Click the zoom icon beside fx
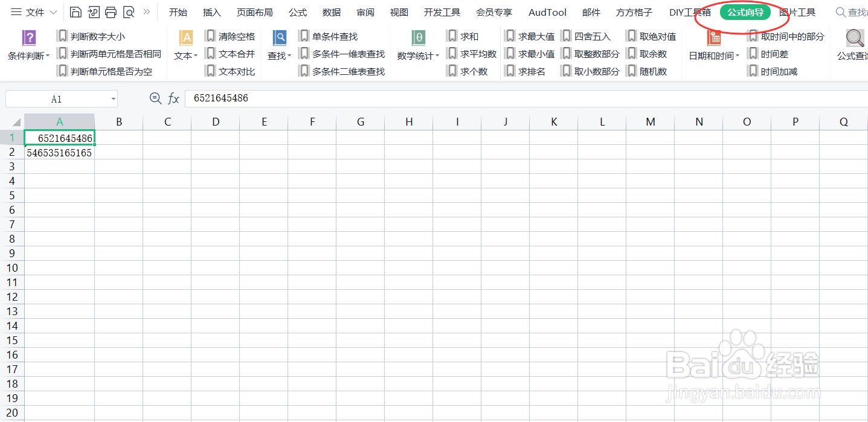Screen dimensions: 868x422 155,98
